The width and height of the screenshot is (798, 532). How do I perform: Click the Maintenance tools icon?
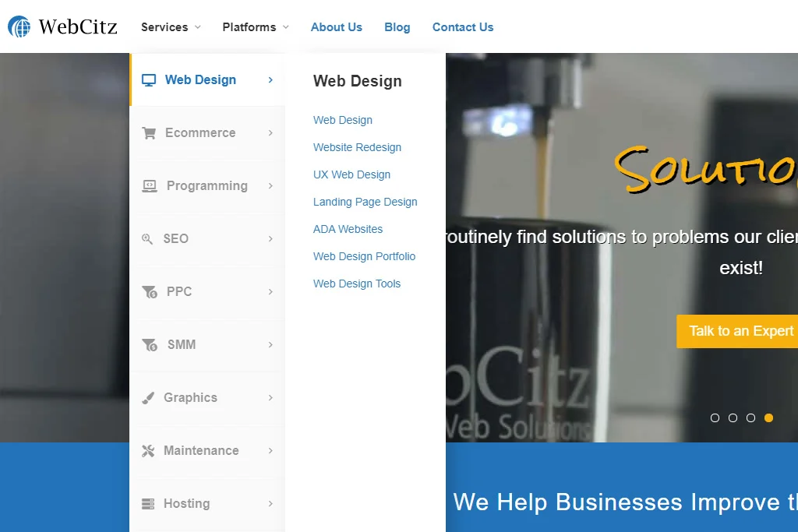point(148,451)
